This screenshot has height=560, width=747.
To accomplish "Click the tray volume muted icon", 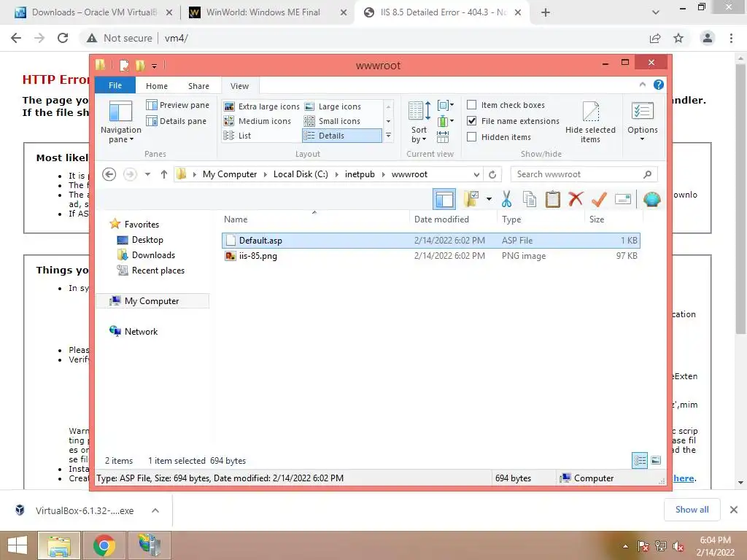I will pos(678,546).
